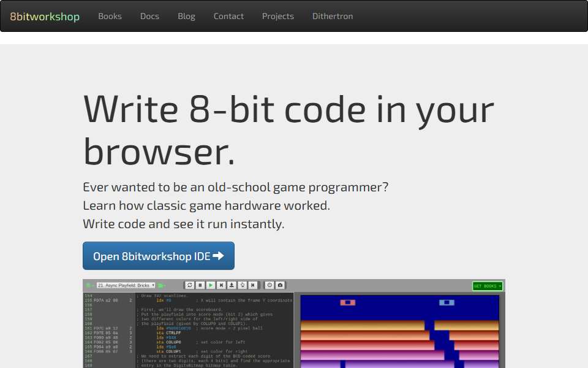Open the '21. Async Playfield: Bricks' file dropdown
Screen dimensions: 588x368
point(126,285)
